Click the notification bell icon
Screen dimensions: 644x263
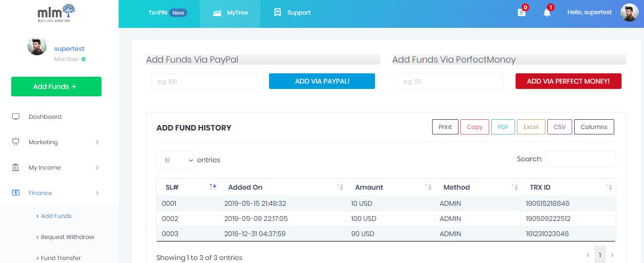click(x=547, y=13)
